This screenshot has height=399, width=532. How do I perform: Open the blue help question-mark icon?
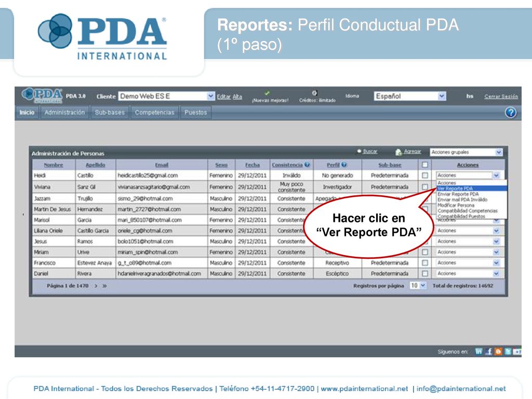(510, 112)
